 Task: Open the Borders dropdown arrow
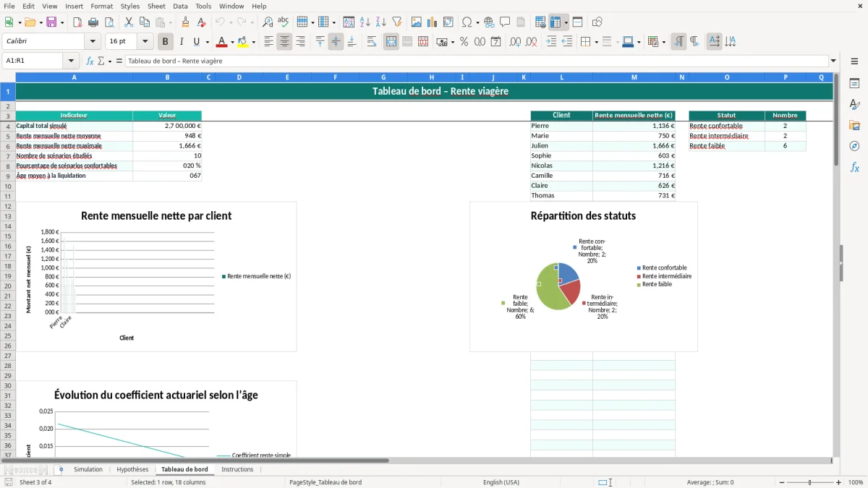[x=596, y=42]
